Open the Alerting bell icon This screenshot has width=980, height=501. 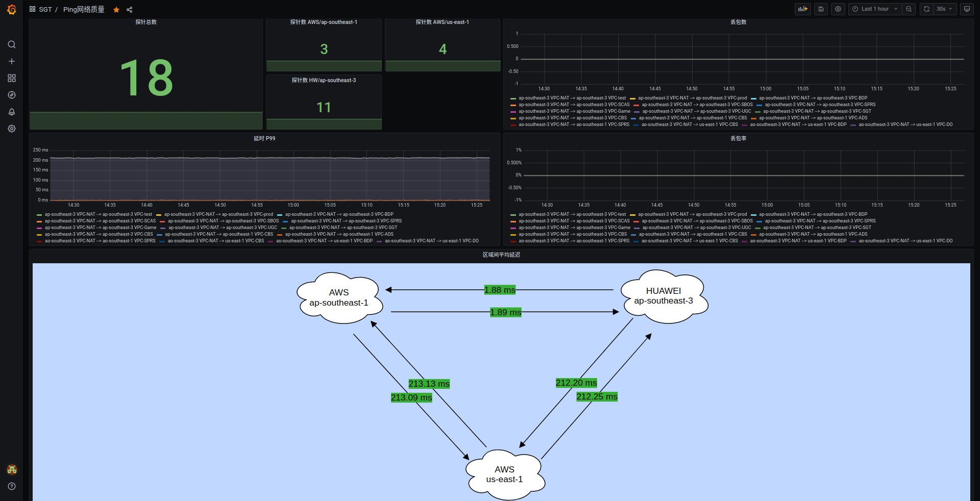click(11, 112)
